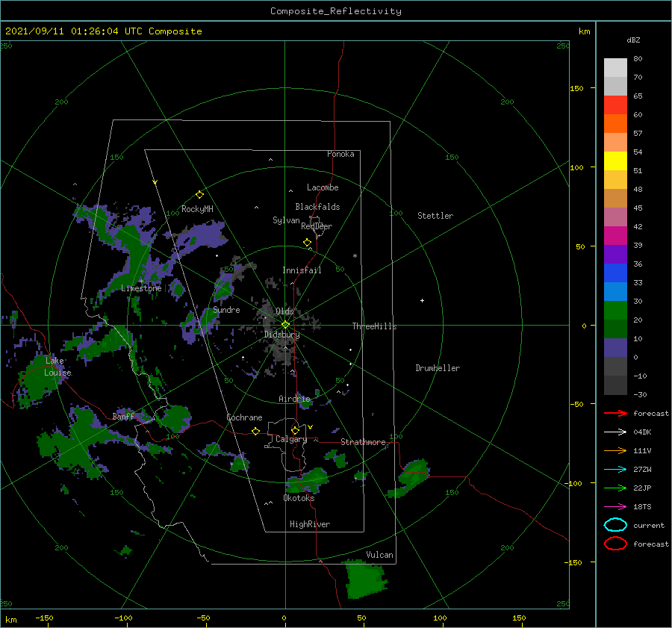Click the white 04DK arrow in legend
The image size is (672, 628).
(x=615, y=432)
